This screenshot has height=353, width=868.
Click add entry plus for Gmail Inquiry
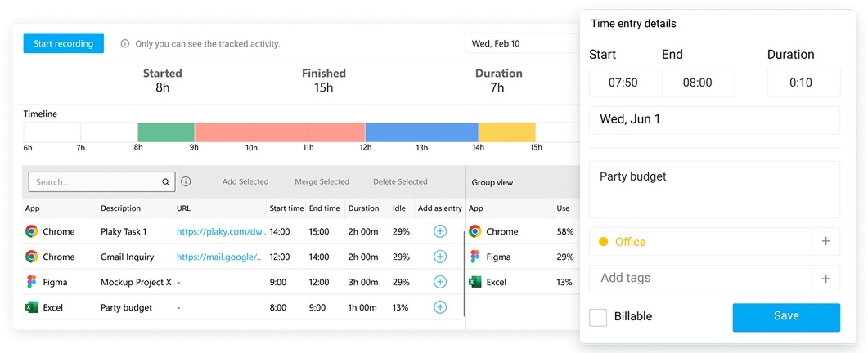[x=440, y=257]
